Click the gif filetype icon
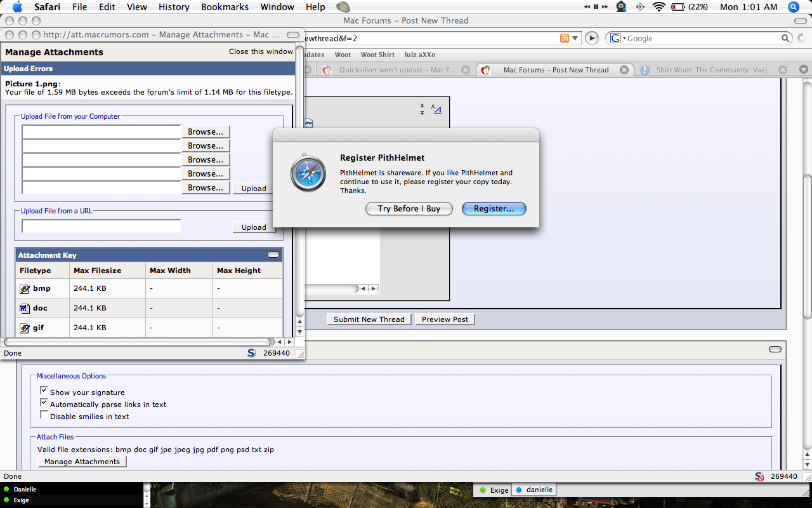Viewport: 812px width, 508px height. tap(25, 328)
